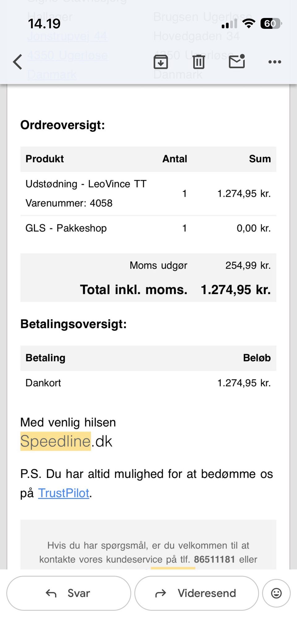Tap the Videresend forward button
This screenshot has height=644, width=297.
coord(196,593)
